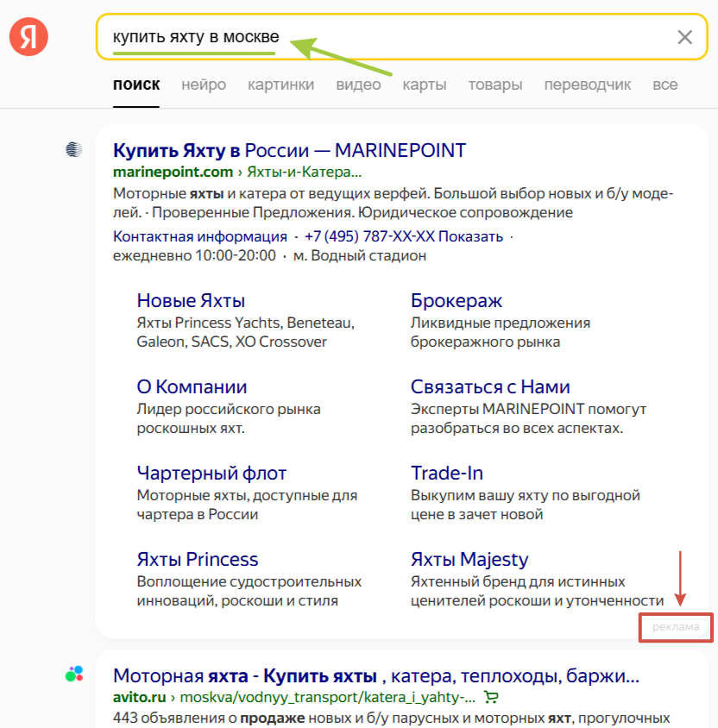
Task: Clear the search query with the X icon
Action: coord(684,36)
